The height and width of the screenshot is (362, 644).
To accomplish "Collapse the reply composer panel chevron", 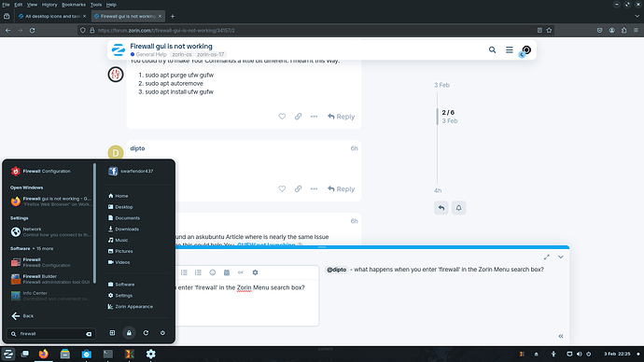I will pyautogui.click(x=561, y=257).
